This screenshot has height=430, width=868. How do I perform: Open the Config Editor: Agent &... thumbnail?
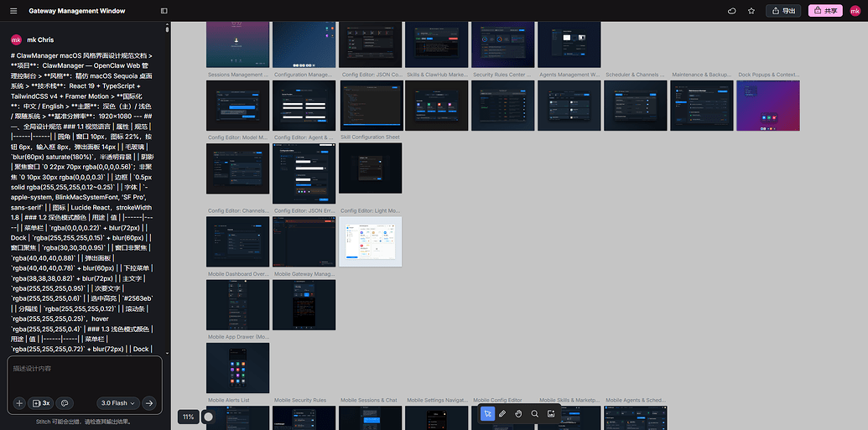point(304,174)
